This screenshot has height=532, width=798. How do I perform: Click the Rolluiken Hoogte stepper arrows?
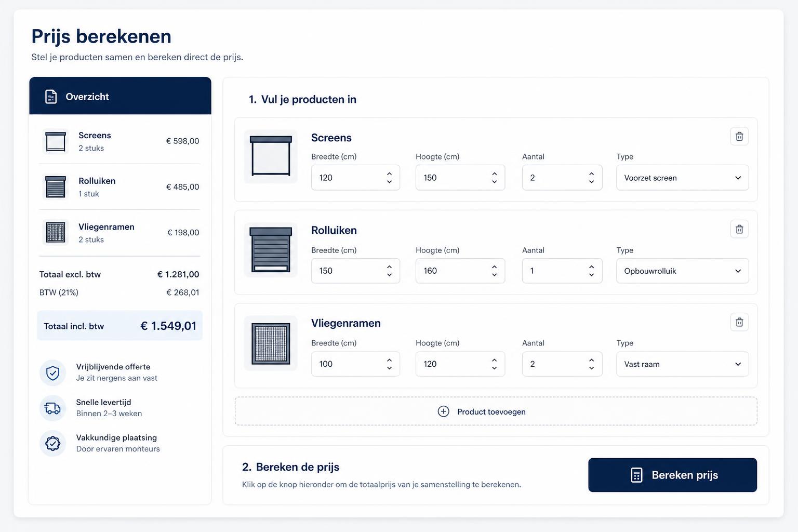point(494,271)
